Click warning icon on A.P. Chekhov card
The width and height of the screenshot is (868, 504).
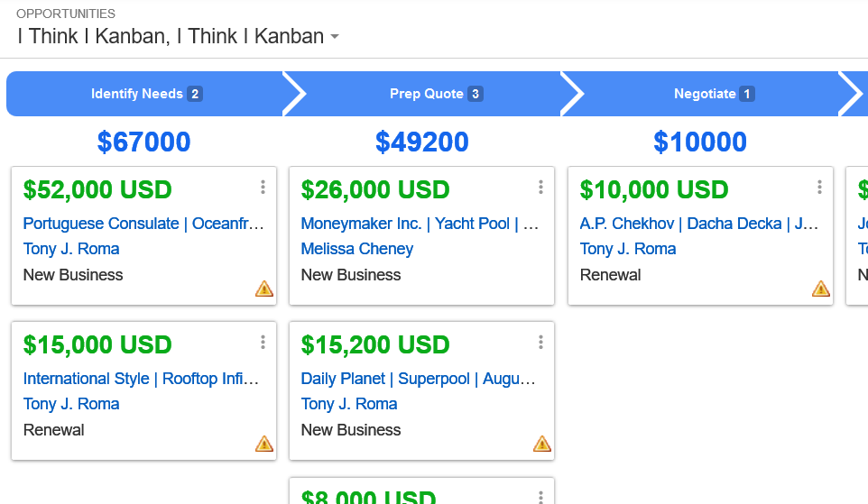point(820,289)
